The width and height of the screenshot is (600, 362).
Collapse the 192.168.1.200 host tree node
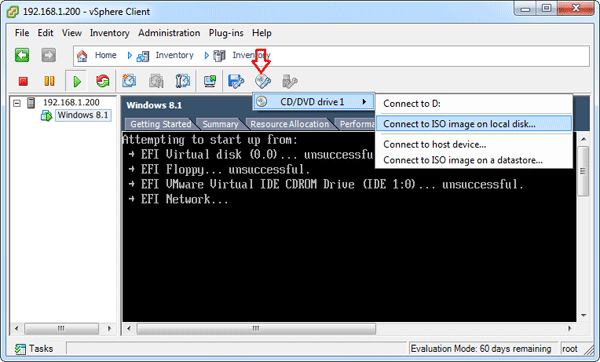point(17,103)
